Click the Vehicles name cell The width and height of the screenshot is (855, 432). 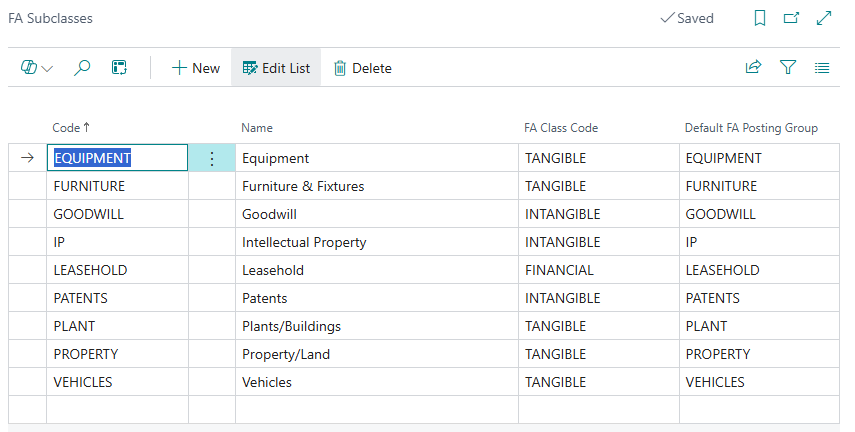click(377, 382)
